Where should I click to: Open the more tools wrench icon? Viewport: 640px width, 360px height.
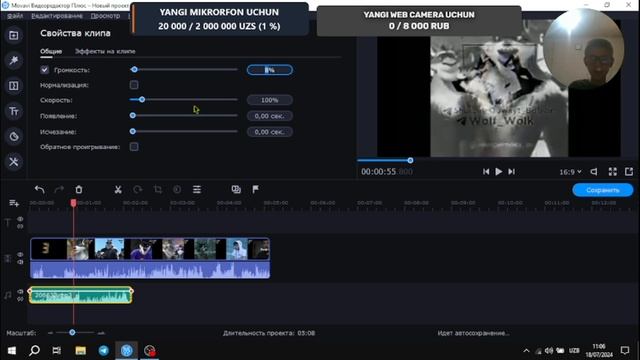click(x=13, y=162)
